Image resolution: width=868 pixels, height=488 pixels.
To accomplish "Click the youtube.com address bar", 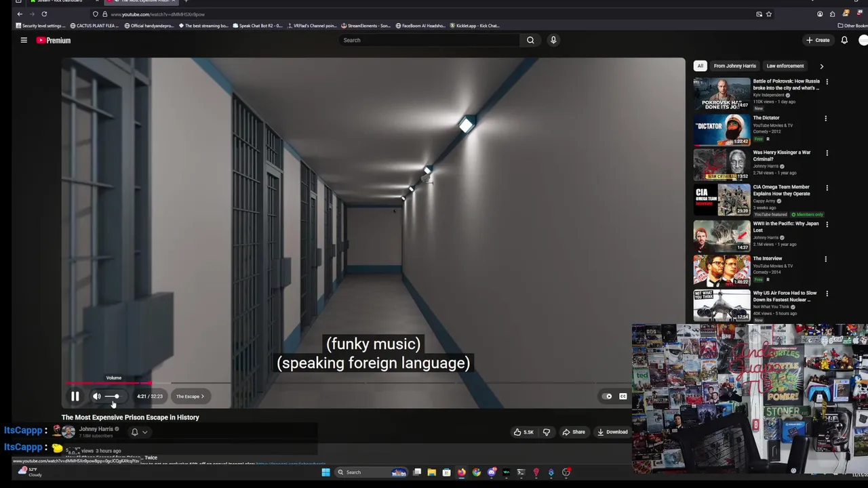I will click(420, 14).
